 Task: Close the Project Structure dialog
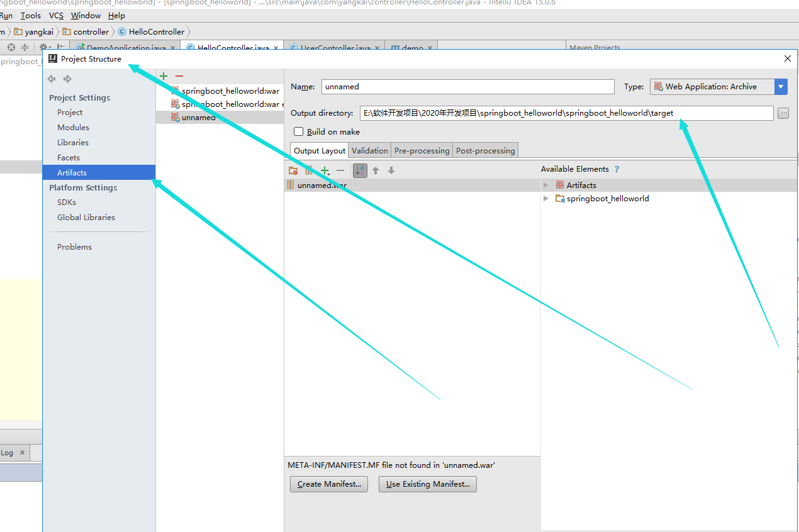pyautogui.click(x=788, y=58)
